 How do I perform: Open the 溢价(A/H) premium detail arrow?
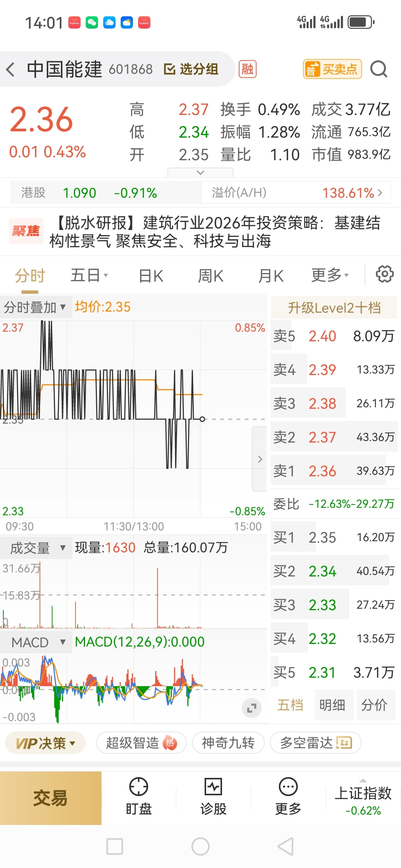coord(380,193)
